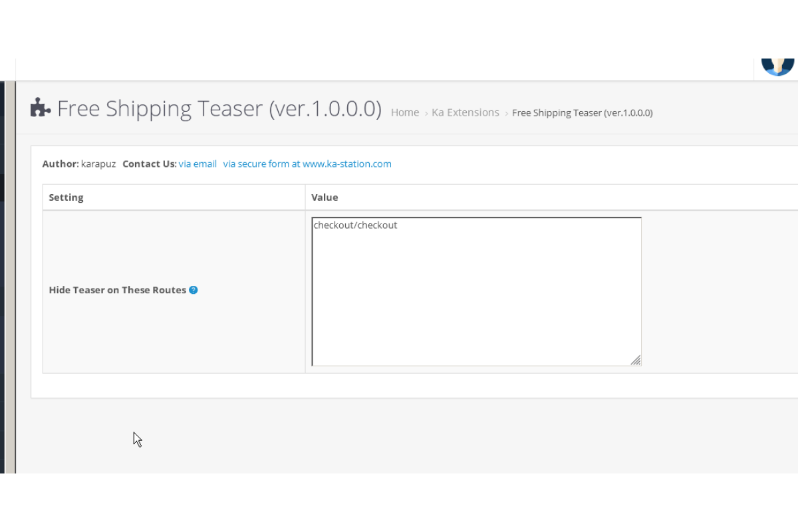Open the user profile avatar

[x=777, y=66]
